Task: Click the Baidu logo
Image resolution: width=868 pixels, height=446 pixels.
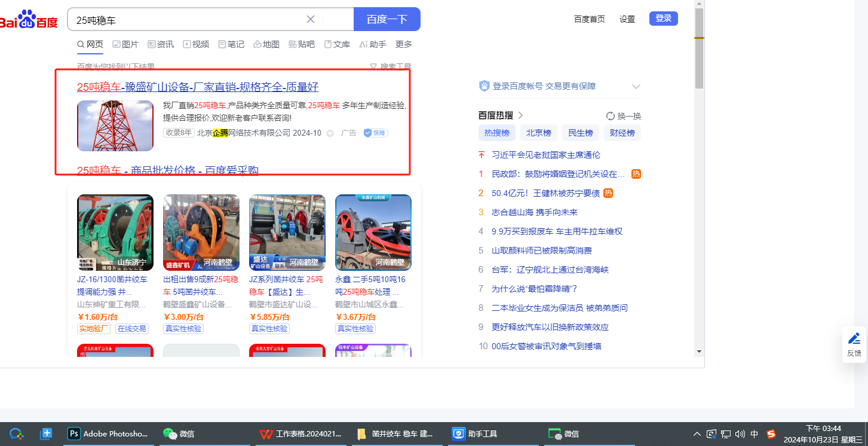Action: point(29,20)
